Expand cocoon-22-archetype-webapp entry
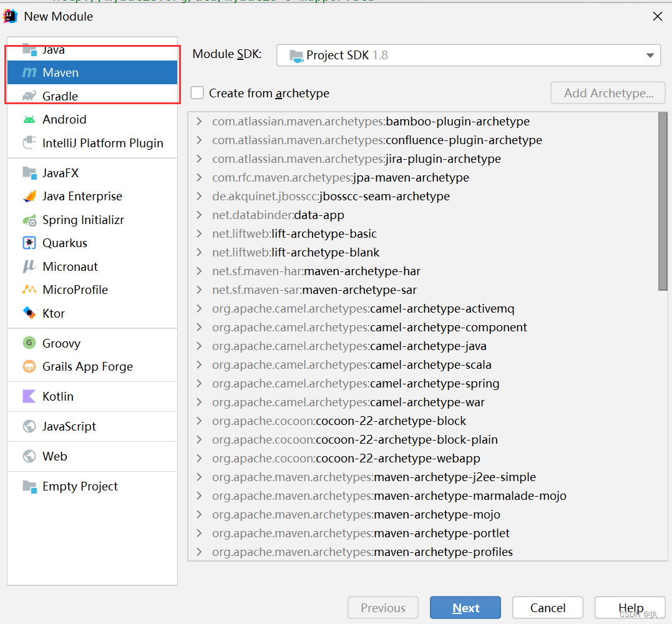672x624 pixels. tap(199, 458)
